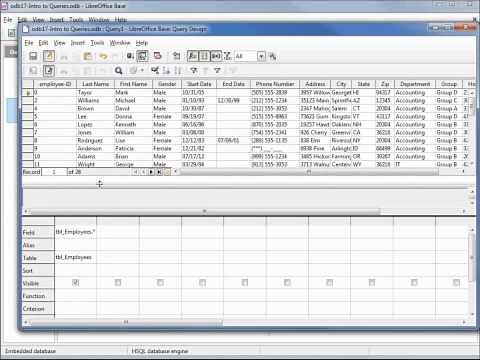Click the Sort Descending icon

tap(178, 70)
